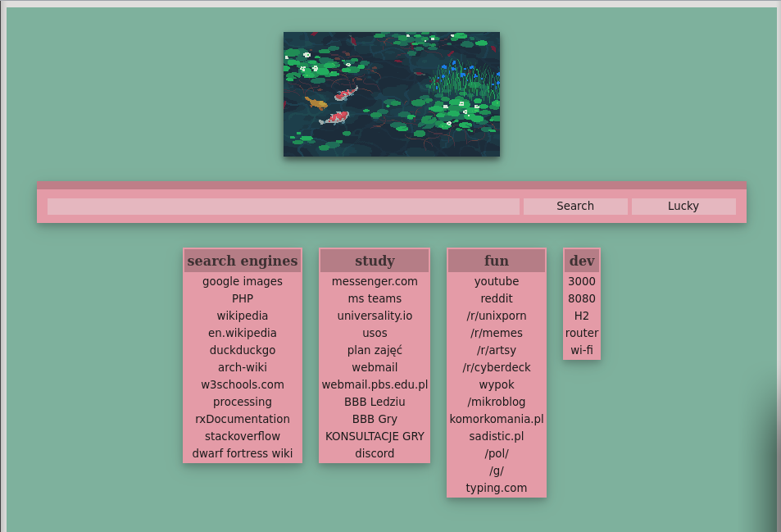Click the koi pond banner image

[391, 93]
